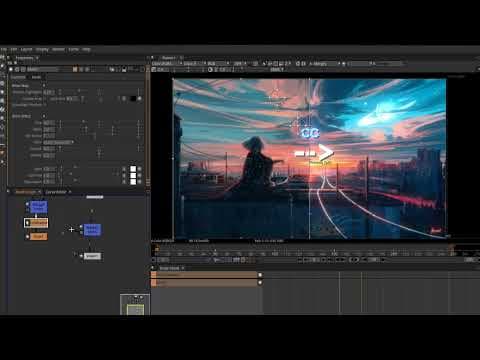
Task: Edit the node name field in panel header
Action: pos(42,69)
